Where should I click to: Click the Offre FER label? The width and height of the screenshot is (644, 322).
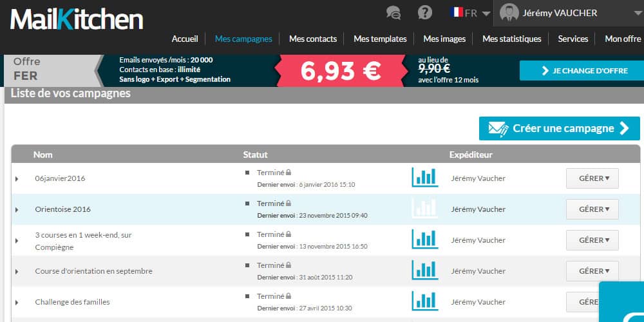26,69
